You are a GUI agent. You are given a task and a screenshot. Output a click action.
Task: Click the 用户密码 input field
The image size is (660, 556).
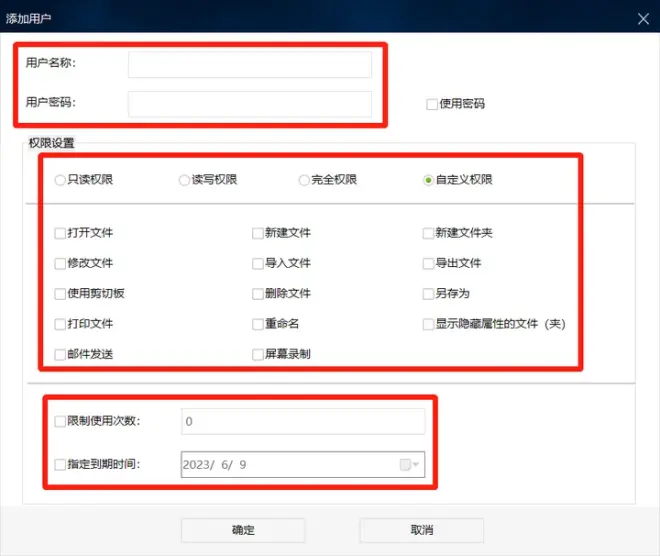(250, 104)
